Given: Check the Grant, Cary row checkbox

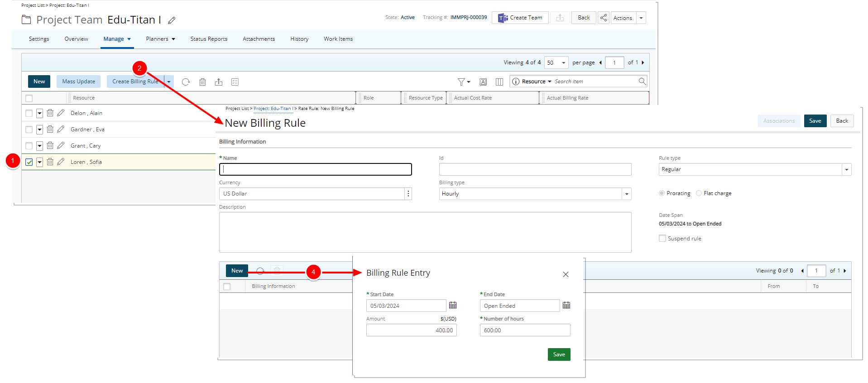Looking at the screenshot, I should [29, 146].
